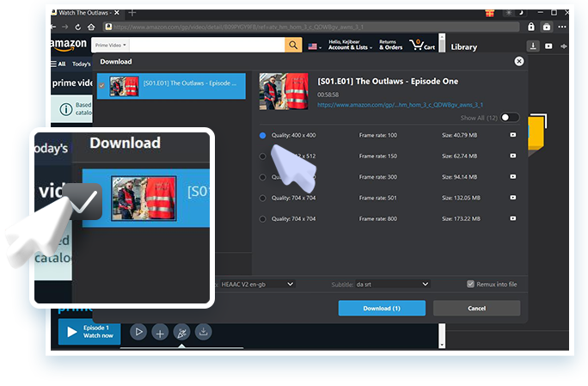Click the Today's Deals nav item
The height and width of the screenshot is (386, 588).
coord(82,64)
